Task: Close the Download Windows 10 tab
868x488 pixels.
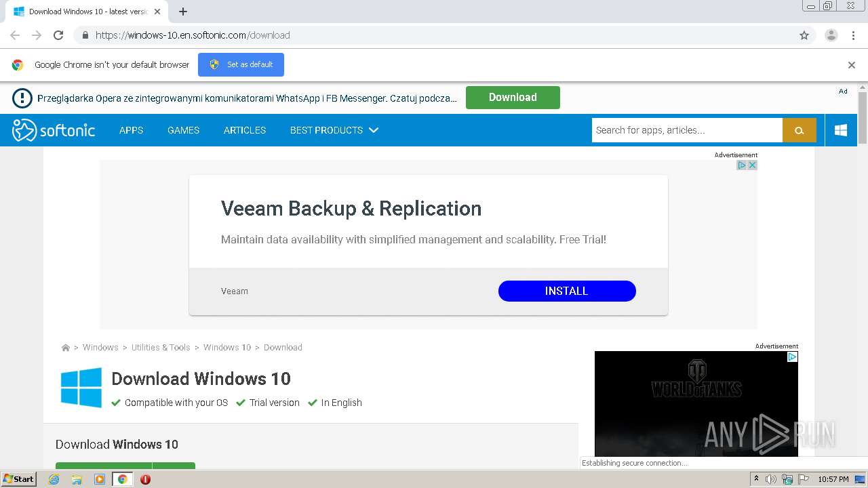Action: 157,12
